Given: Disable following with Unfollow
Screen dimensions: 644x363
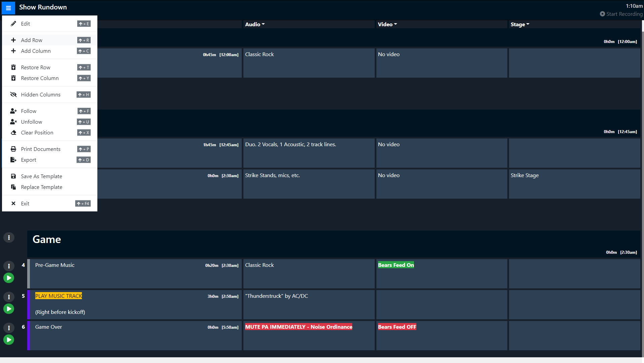Looking at the screenshot, I should coord(13,122).
